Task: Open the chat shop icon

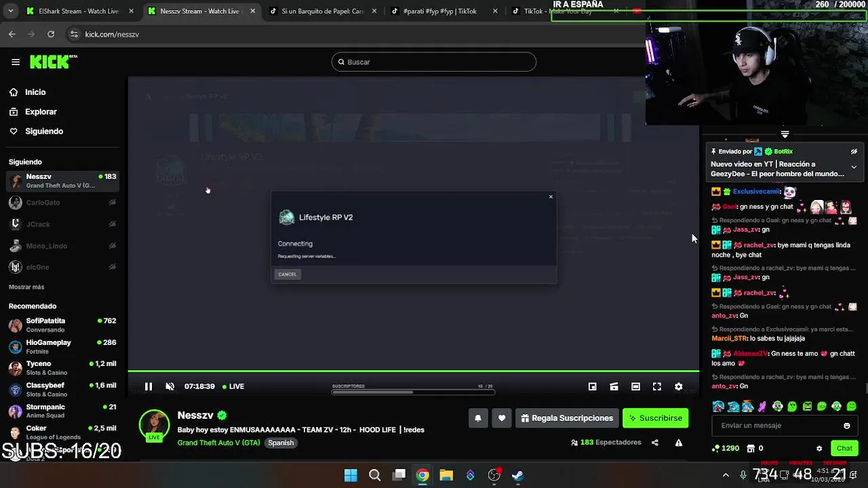Action: coord(751,448)
